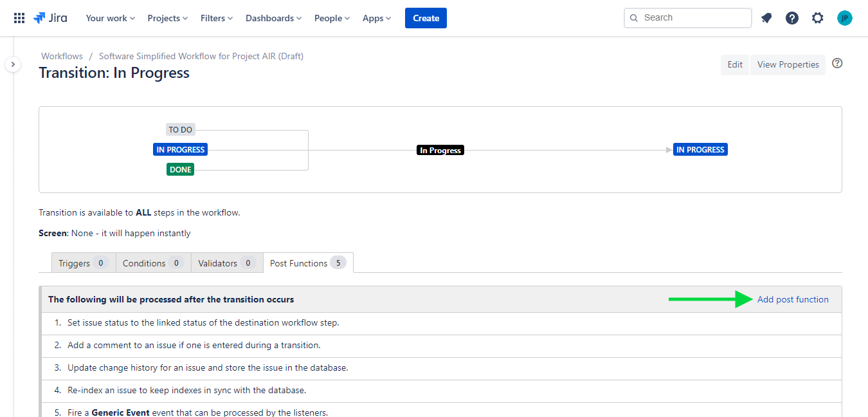Expand the collapsed sidebar with arrow button

click(13, 64)
